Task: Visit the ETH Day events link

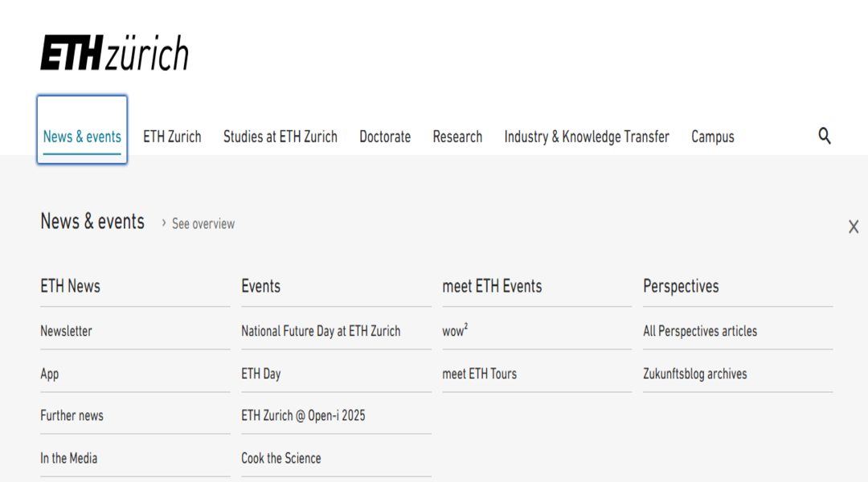Action: 261,374
